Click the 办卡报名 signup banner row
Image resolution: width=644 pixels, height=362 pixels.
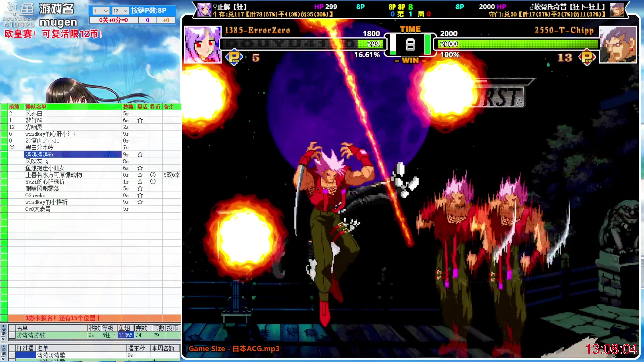coord(95,318)
